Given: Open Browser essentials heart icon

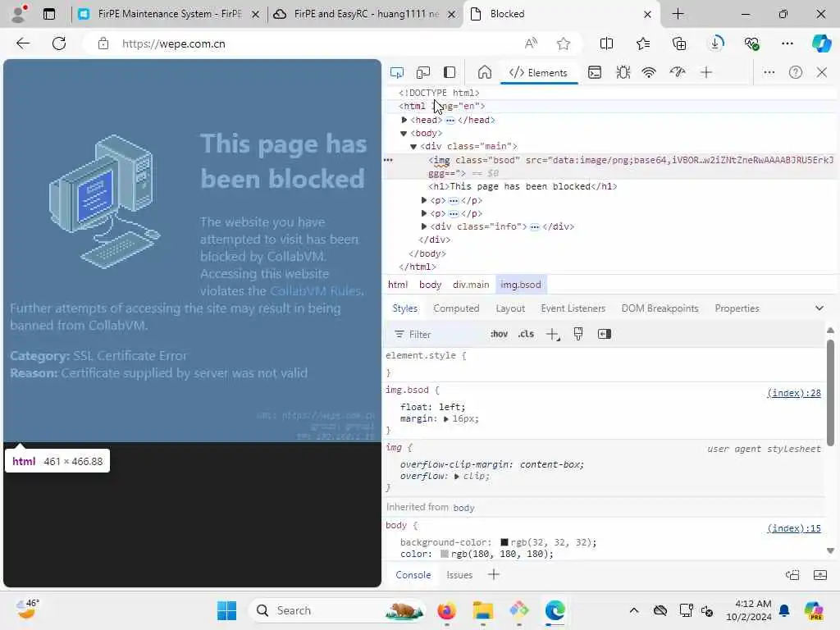Looking at the screenshot, I should pos(751,44).
